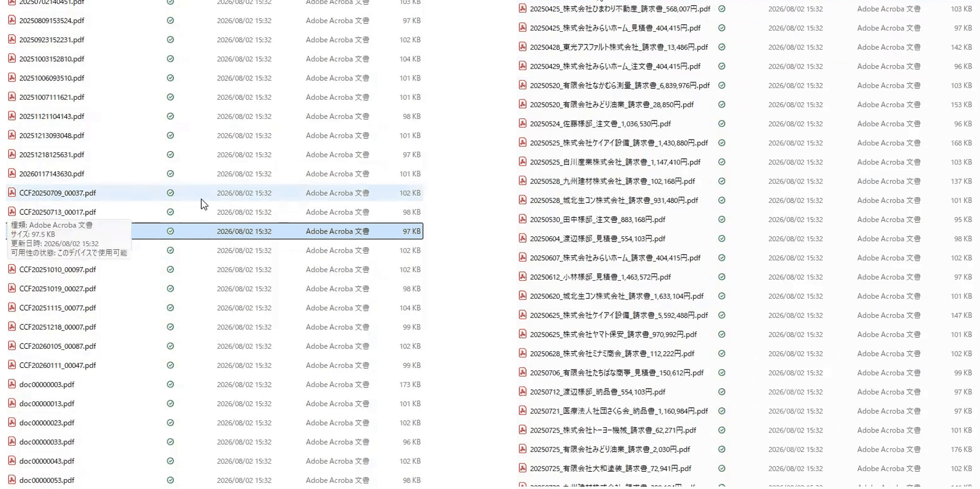Click the PDF icon beside 20251003152810.pdf
Viewport: 980px width, 489px height.
coord(12,58)
